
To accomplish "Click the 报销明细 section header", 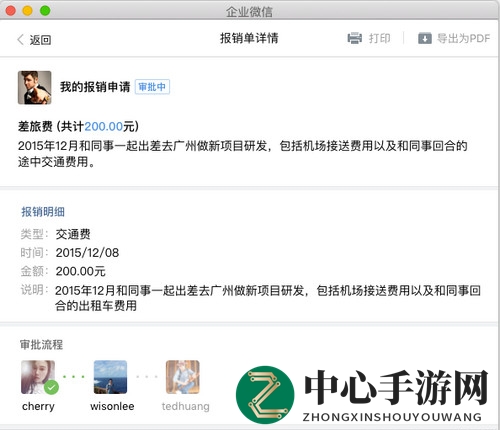I will tap(43, 212).
